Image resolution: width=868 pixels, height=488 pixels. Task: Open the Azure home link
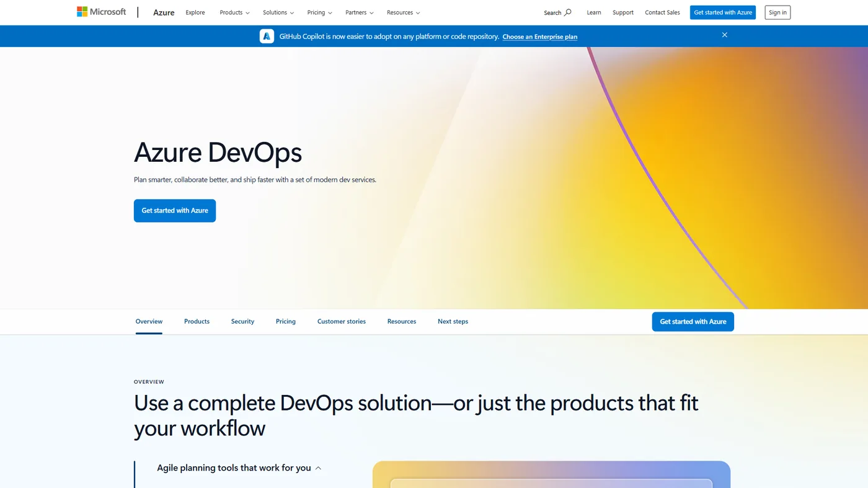164,12
